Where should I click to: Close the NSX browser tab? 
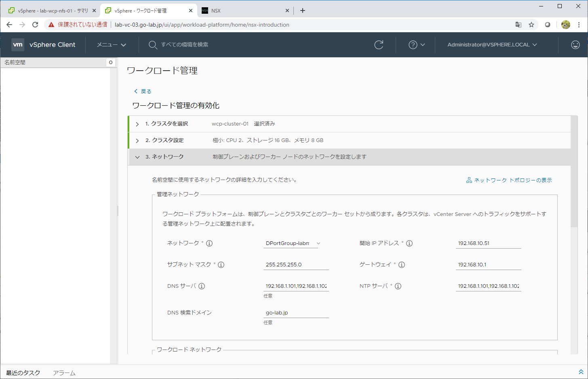(x=287, y=10)
